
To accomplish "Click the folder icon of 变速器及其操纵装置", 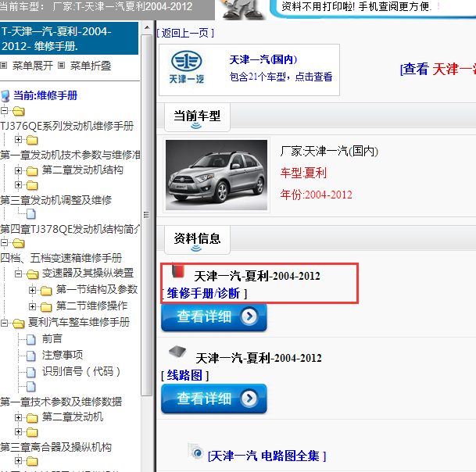I will 33,274.
